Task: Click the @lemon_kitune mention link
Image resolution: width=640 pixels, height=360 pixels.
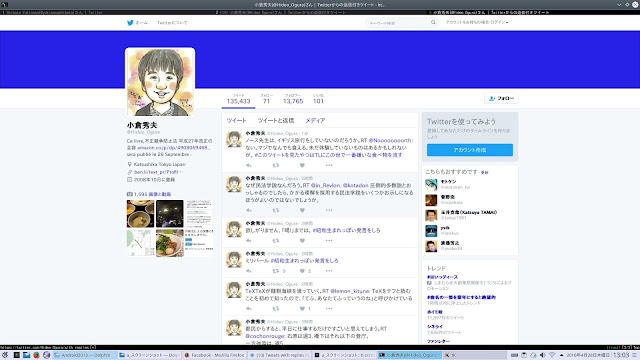Action: point(350,291)
